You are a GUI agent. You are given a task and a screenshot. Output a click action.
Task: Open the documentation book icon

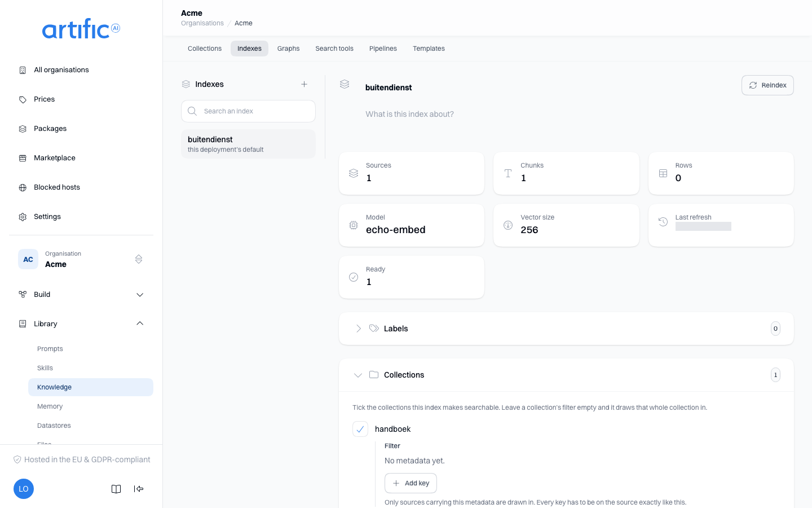coord(116,489)
